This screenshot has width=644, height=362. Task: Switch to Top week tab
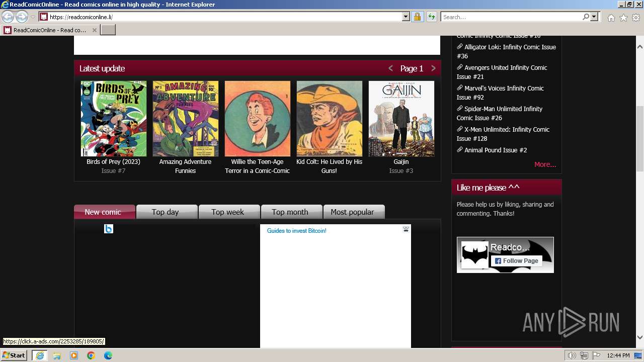coord(229,212)
